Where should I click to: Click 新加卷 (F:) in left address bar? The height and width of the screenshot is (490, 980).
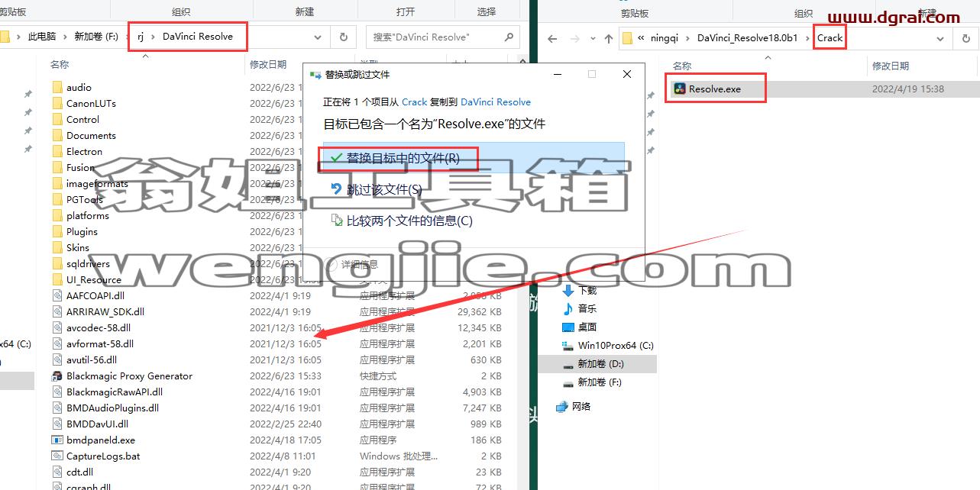click(96, 36)
